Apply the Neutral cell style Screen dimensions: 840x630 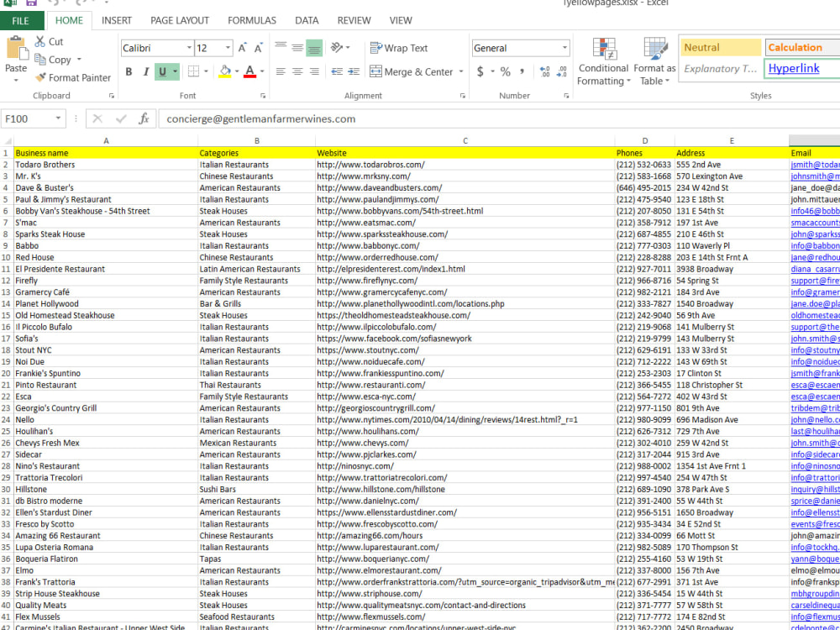[721, 48]
